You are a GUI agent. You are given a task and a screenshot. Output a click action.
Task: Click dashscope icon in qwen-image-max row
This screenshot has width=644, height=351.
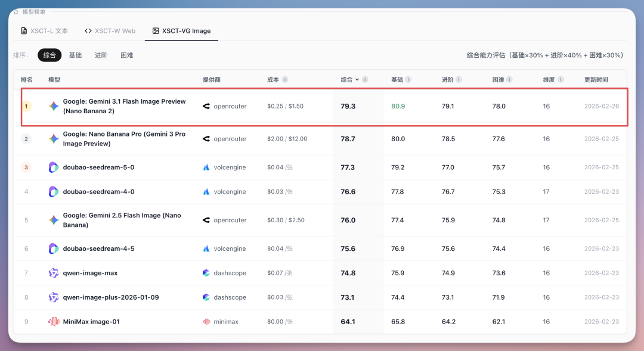(206, 273)
